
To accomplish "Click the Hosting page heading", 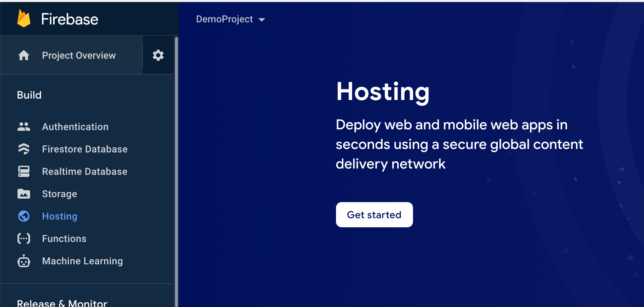I will pyautogui.click(x=383, y=92).
